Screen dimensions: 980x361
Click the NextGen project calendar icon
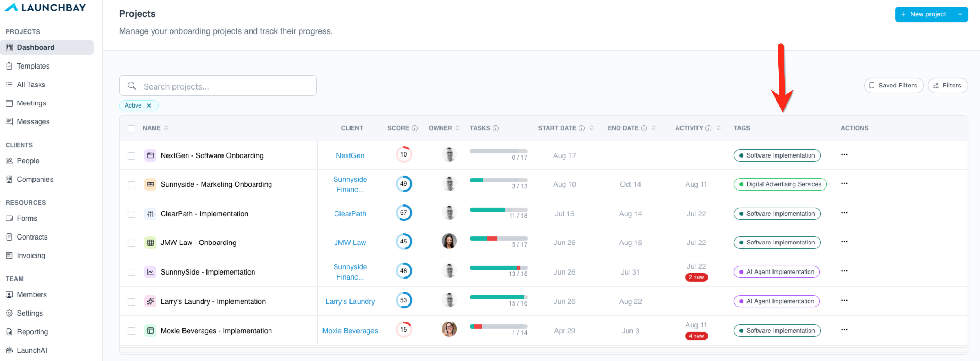click(x=150, y=155)
